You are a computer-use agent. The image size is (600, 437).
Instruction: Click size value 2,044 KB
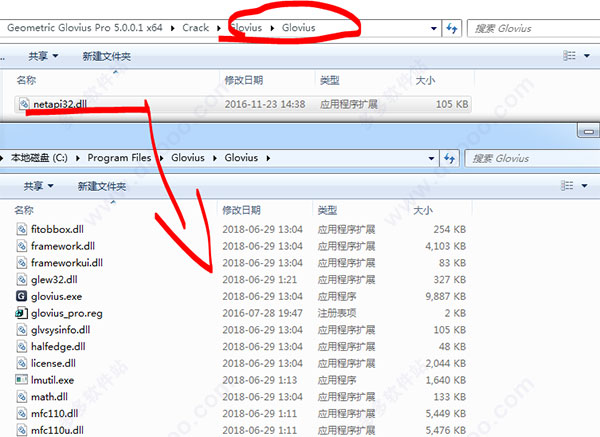446,363
